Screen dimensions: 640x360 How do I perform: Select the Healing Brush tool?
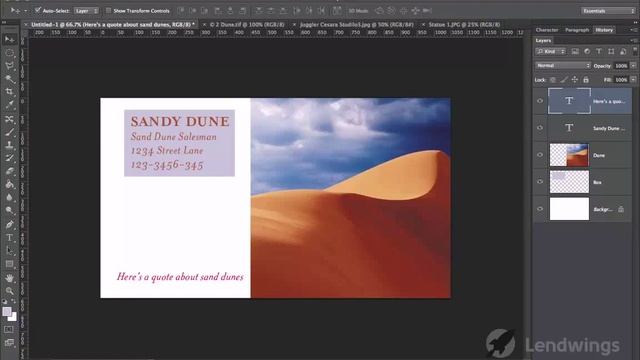9,119
